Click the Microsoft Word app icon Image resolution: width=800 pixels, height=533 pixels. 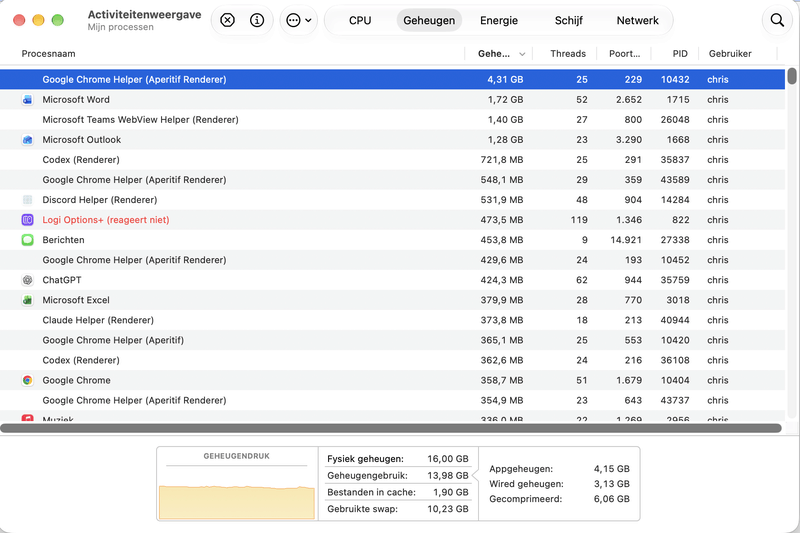[28, 99]
